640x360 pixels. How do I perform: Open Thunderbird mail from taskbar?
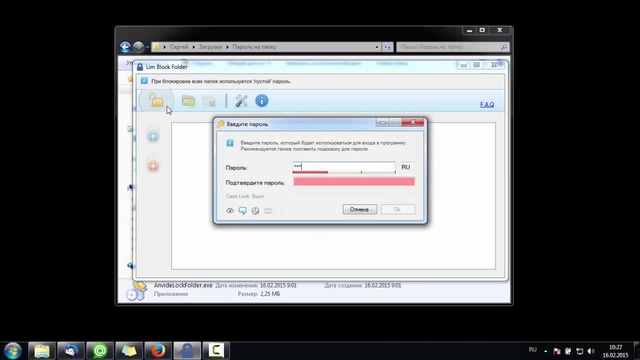click(71, 351)
